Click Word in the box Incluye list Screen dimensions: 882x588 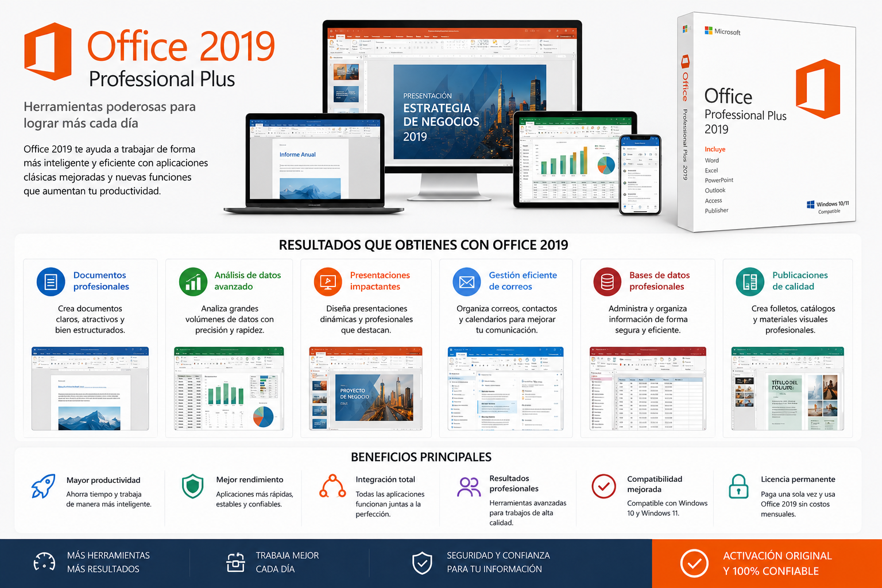click(712, 161)
